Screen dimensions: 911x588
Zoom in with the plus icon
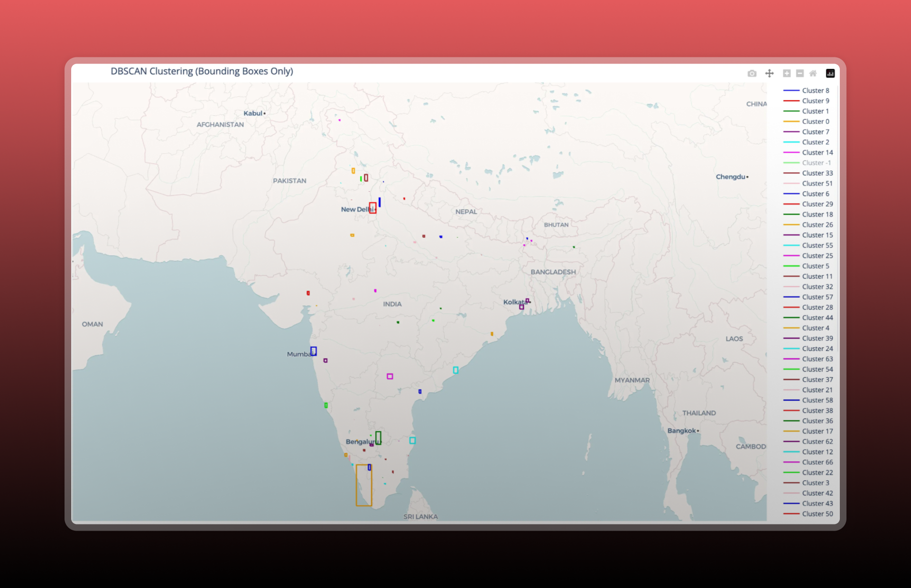coord(787,73)
